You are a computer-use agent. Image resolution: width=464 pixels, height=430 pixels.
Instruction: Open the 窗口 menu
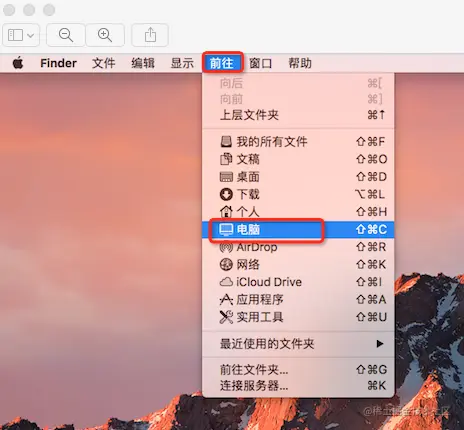pos(261,63)
